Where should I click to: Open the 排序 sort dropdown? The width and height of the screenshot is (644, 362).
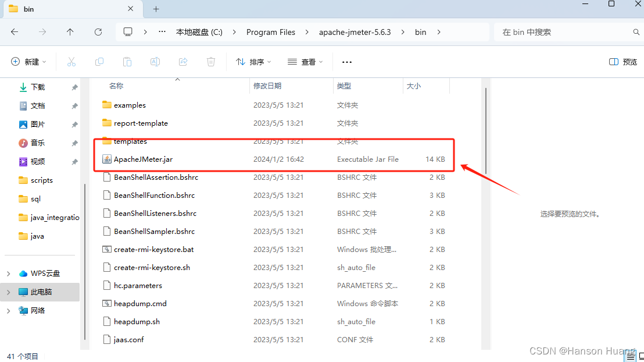coord(252,62)
